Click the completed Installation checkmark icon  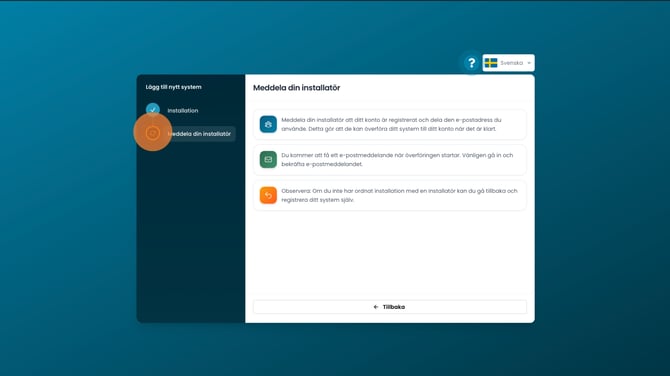(x=153, y=110)
